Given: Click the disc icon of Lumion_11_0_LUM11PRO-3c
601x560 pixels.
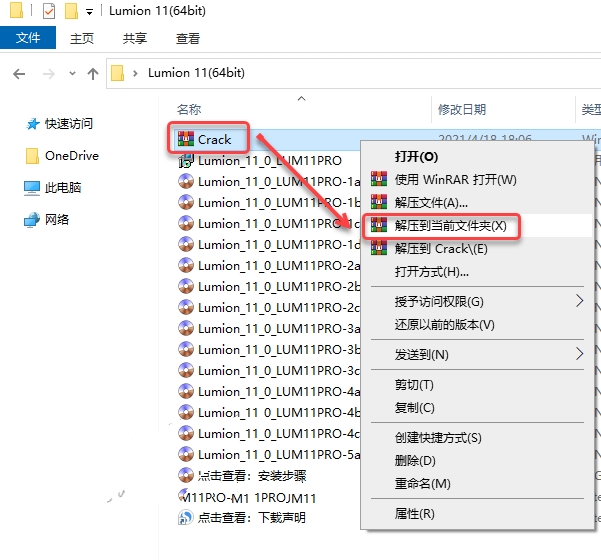Looking at the screenshot, I should [x=186, y=371].
